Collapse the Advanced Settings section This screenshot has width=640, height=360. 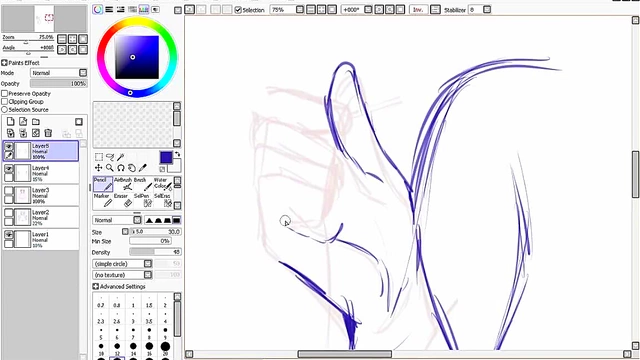pyautogui.click(x=96, y=287)
